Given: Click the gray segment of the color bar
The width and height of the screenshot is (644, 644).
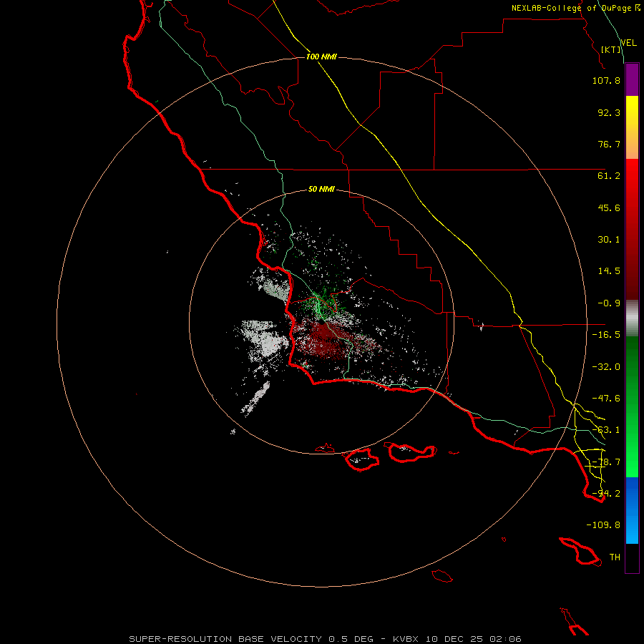Looking at the screenshot, I should tap(632, 318).
